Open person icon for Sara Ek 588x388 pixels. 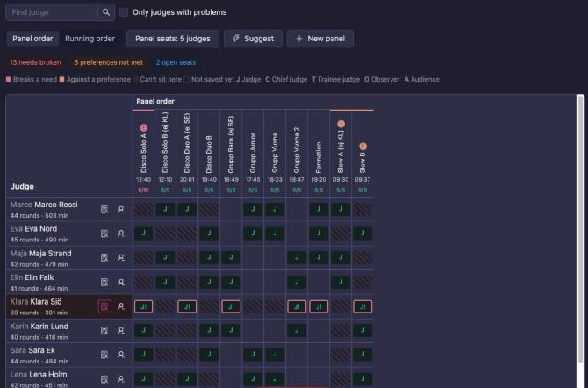121,355
